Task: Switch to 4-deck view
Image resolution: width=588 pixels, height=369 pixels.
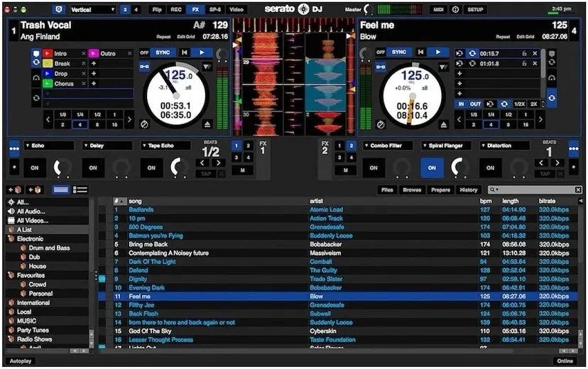Action: (136, 10)
